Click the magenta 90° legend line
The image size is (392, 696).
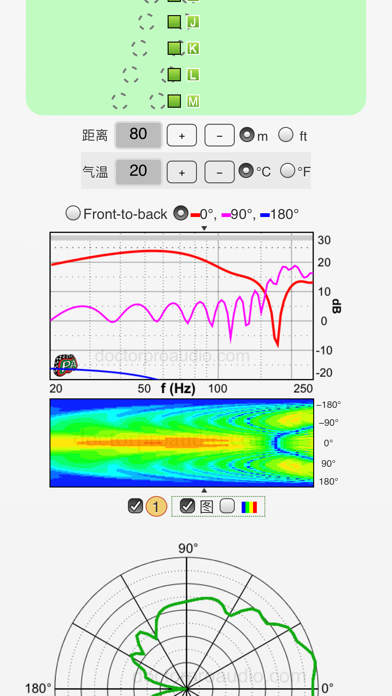pyautogui.click(x=226, y=215)
